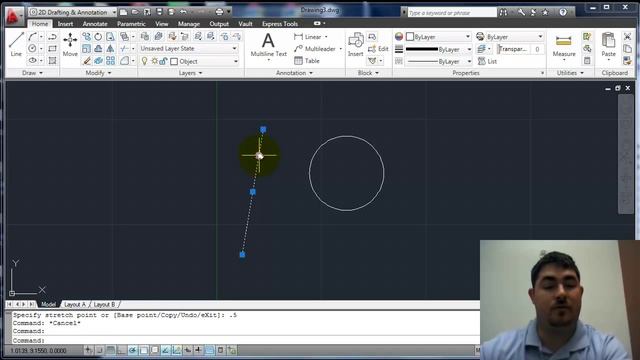Expand the Annotation panel
This screenshot has width=640, height=360.
click(294, 73)
